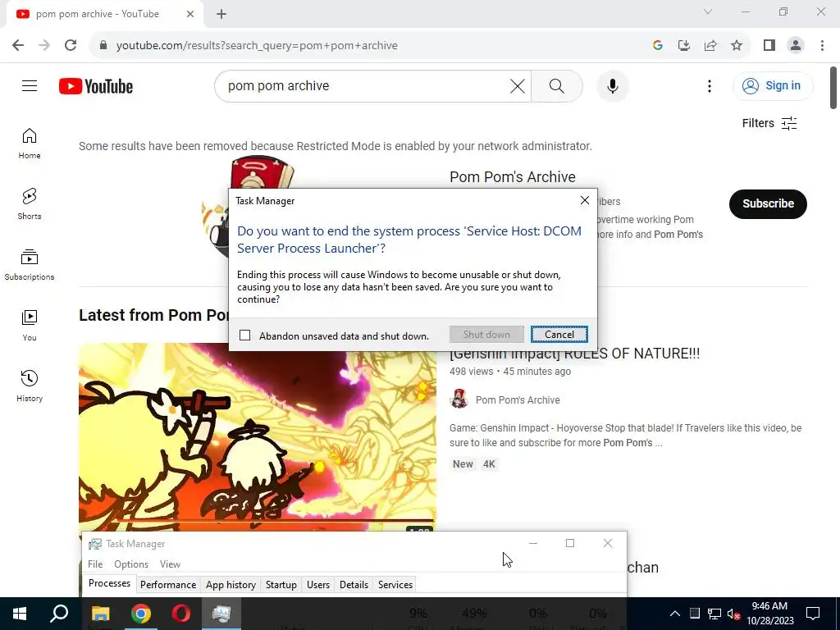Check Abandon unsaved data and shut down

click(x=244, y=336)
